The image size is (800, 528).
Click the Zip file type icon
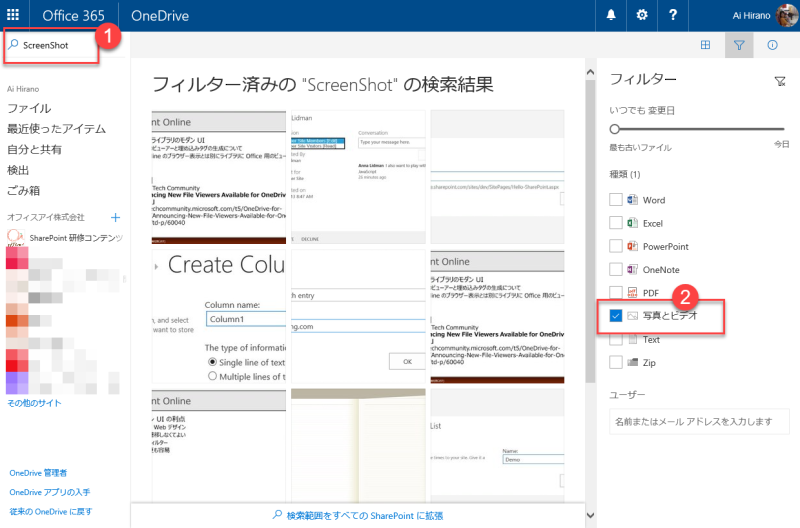click(x=632, y=362)
